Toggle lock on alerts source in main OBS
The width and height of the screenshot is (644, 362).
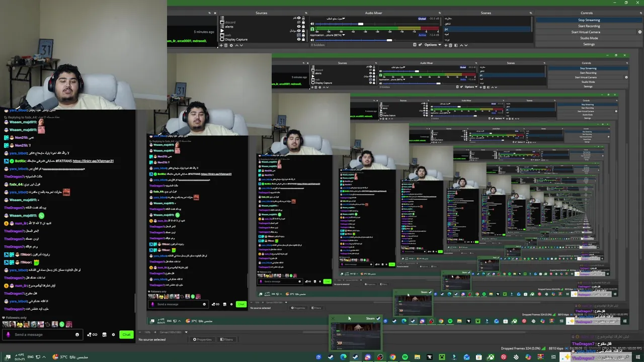(x=303, y=27)
